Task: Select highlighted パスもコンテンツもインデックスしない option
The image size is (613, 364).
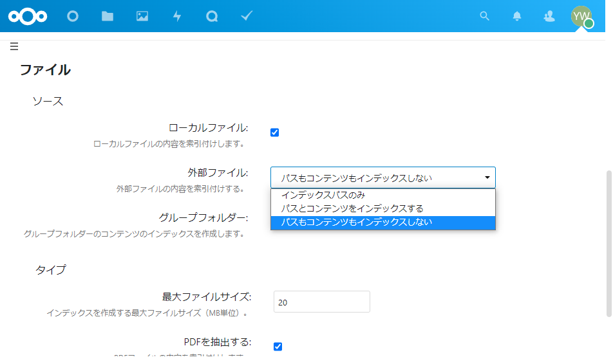Action: pyautogui.click(x=382, y=223)
